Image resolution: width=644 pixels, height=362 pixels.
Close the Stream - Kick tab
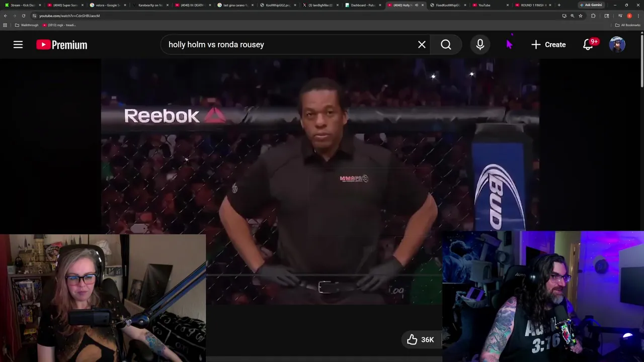coord(40,5)
